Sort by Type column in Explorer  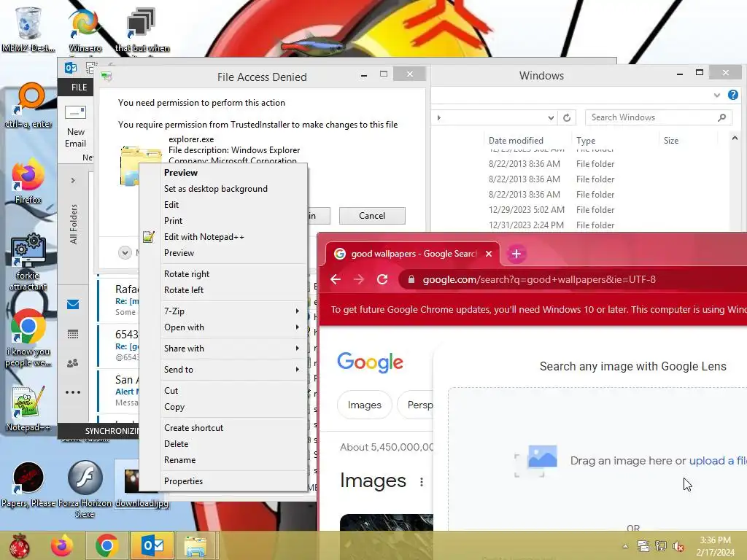(x=586, y=141)
